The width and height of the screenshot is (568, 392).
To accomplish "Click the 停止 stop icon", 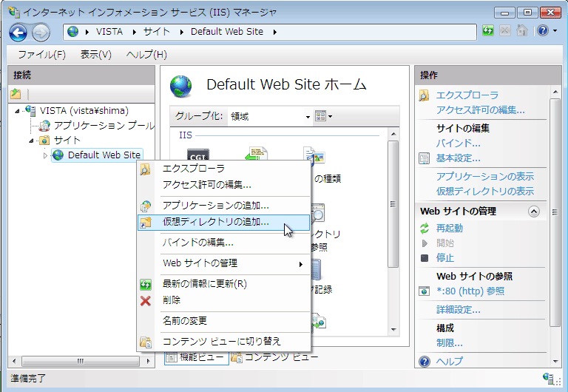I will (425, 258).
